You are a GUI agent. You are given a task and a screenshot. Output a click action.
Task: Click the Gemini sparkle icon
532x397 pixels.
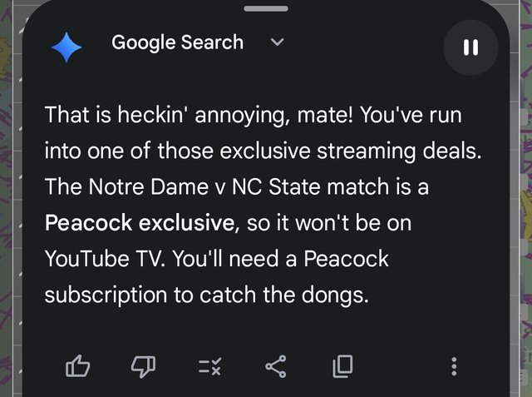tap(66, 48)
